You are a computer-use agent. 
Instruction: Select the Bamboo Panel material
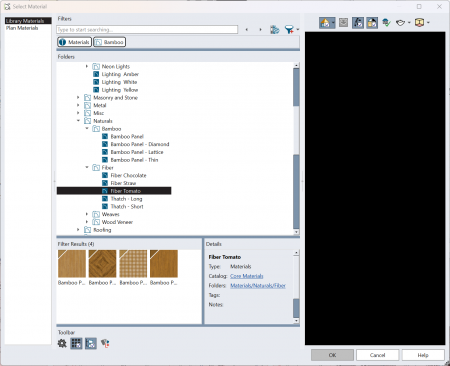pos(127,136)
